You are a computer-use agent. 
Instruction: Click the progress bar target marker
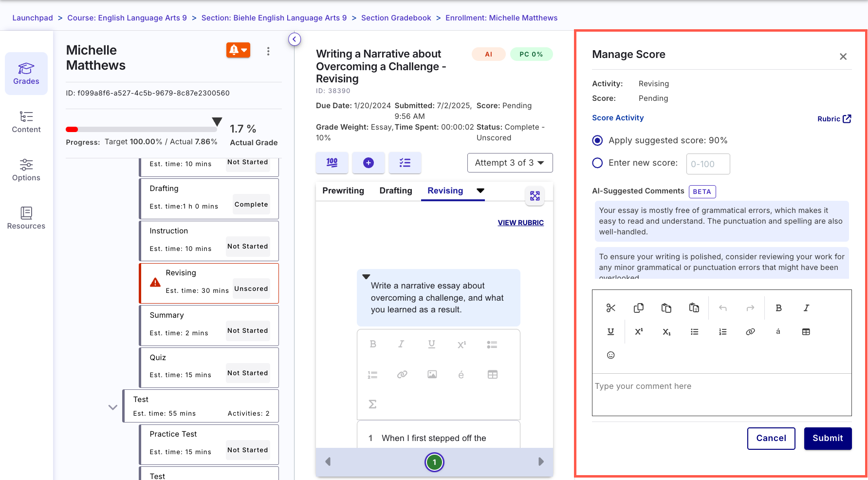(217, 121)
